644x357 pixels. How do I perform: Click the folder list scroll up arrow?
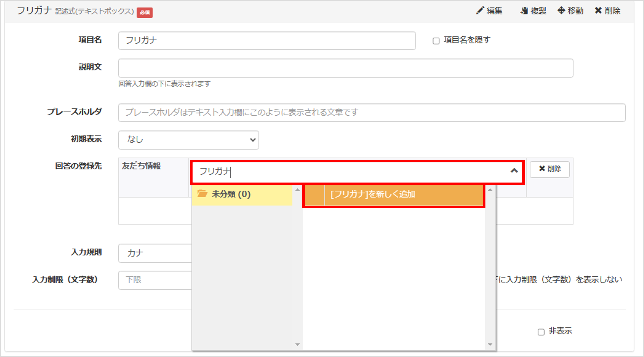pos(298,190)
